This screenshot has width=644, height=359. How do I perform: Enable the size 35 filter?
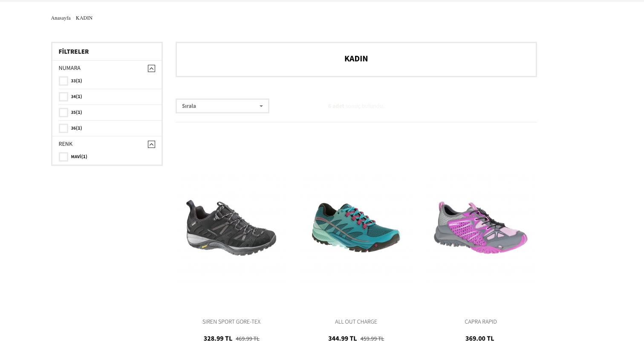[x=64, y=113]
